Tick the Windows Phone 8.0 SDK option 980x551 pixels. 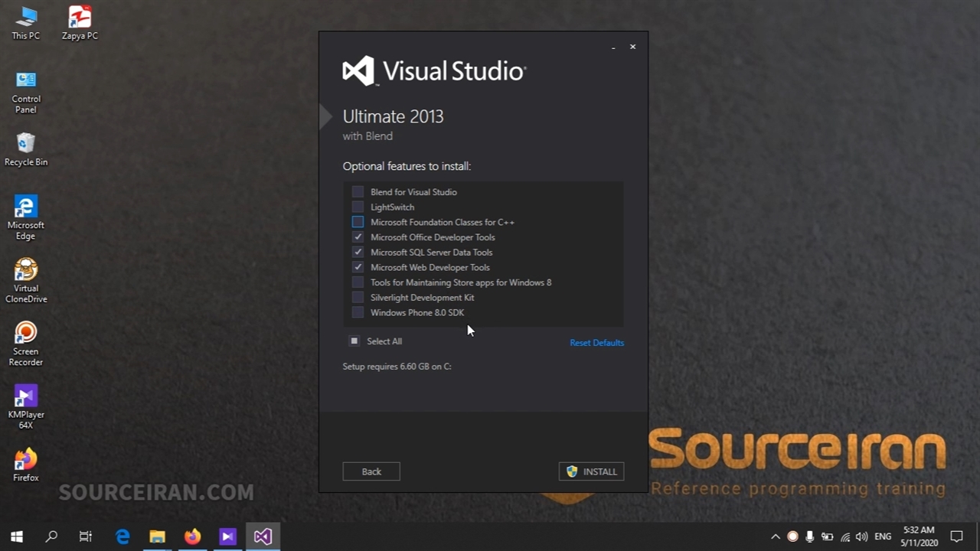pos(358,312)
